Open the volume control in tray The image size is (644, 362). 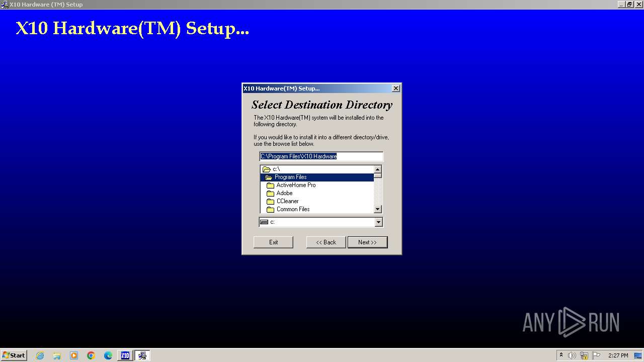tap(572, 355)
